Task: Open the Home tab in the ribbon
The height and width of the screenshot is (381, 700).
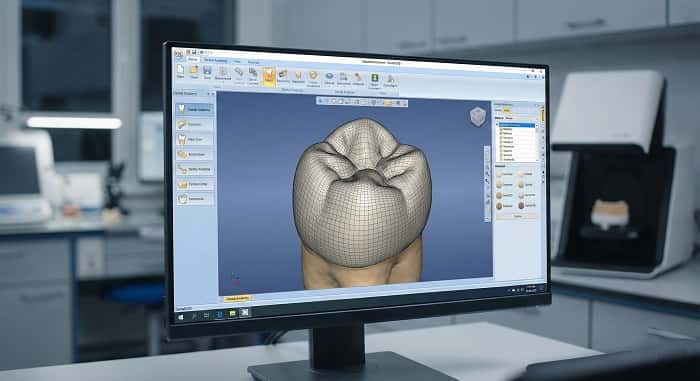Action: 192,59
